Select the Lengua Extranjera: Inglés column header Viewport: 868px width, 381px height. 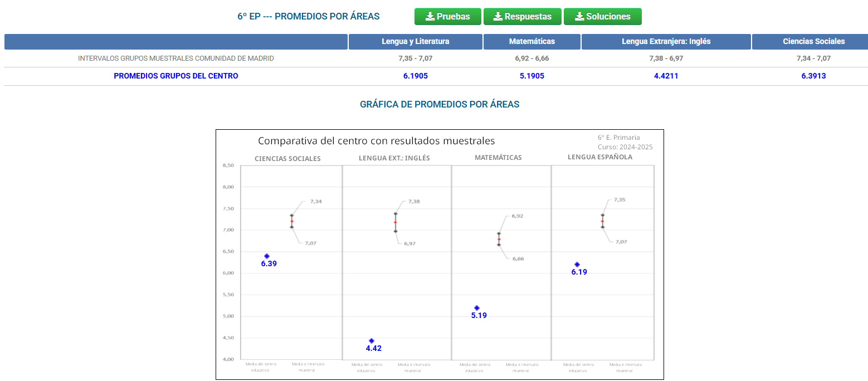pyautogui.click(x=666, y=41)
